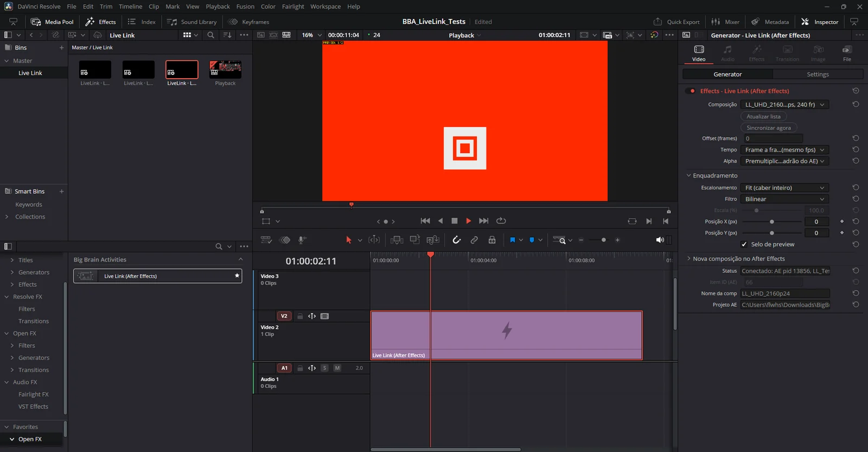This screenshot has height=452, width=868.
Task: Click the timeline zoom slider handle
Action: [603, 240]
